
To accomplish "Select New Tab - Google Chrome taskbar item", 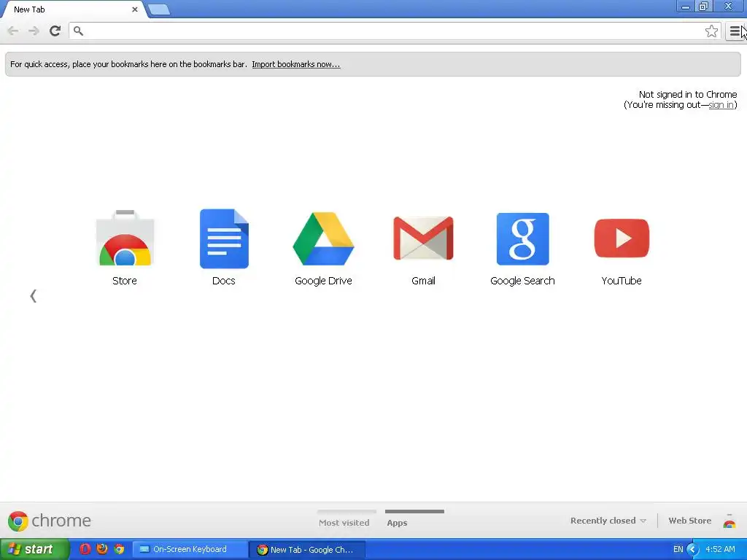I will pos(307,550).
